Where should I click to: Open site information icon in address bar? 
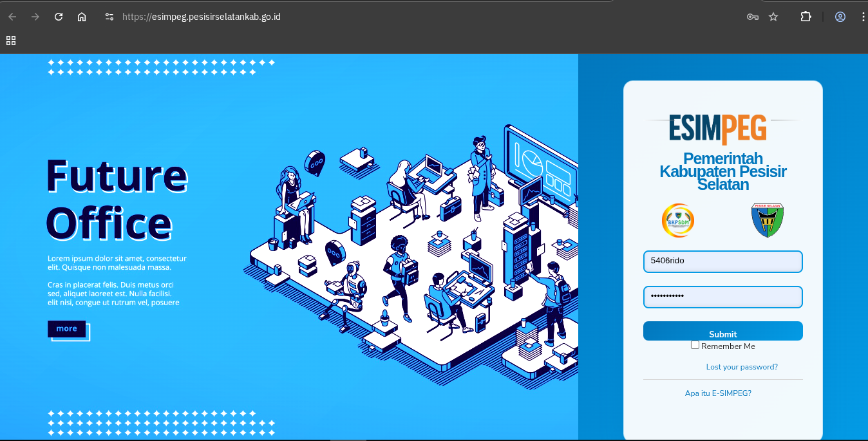[x=109, y=17]
